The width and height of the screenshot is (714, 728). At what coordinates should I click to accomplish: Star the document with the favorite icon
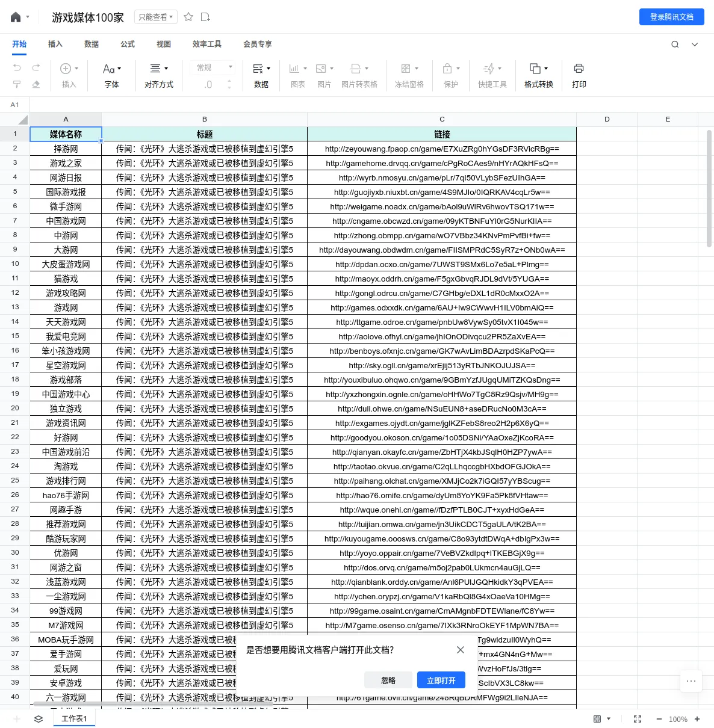tap(188, 17)
